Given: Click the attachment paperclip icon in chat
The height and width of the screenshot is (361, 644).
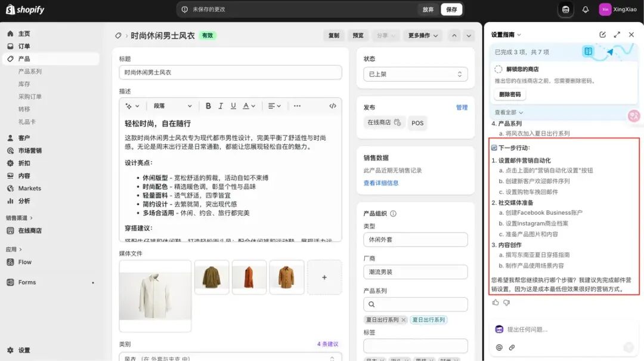Looking at the screenshot, I should tap(512, 347).
